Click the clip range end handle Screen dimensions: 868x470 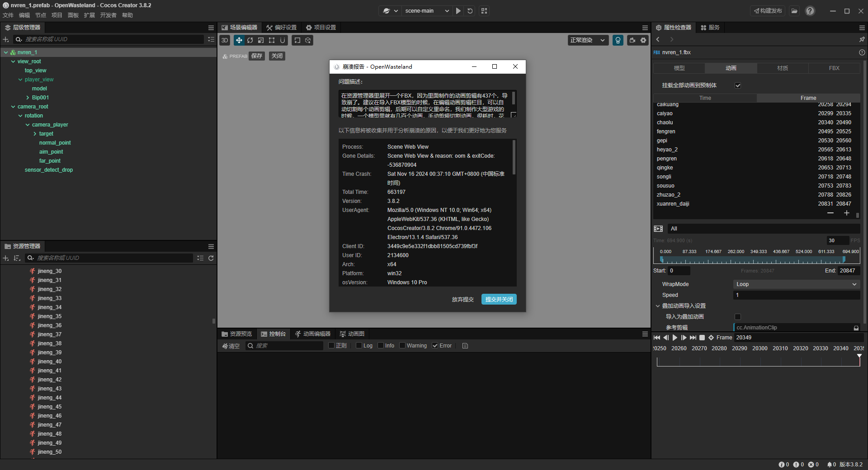pyautogui.click(x=844, y=259)
